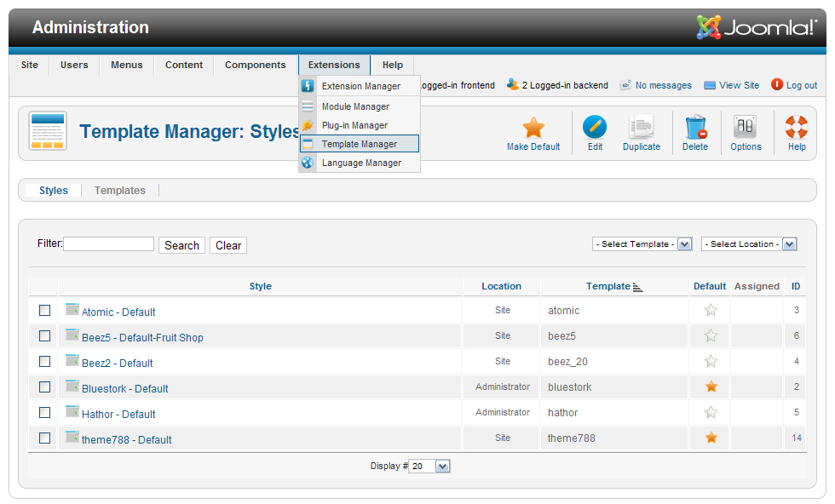Tick the theme788 - Default checkbox
Viewport: 835px width, 504px height.
click(x=45, y=438)
